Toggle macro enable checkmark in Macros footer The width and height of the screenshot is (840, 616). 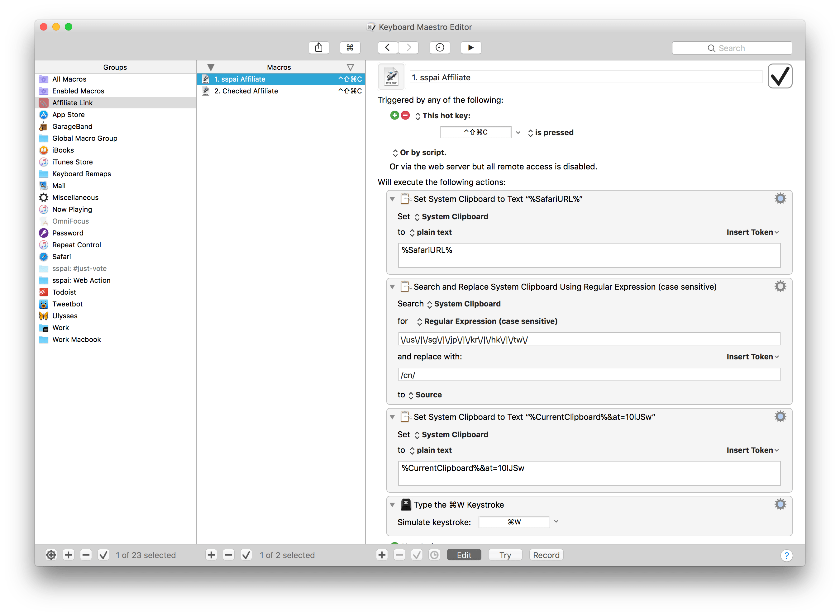coord(246,555)
